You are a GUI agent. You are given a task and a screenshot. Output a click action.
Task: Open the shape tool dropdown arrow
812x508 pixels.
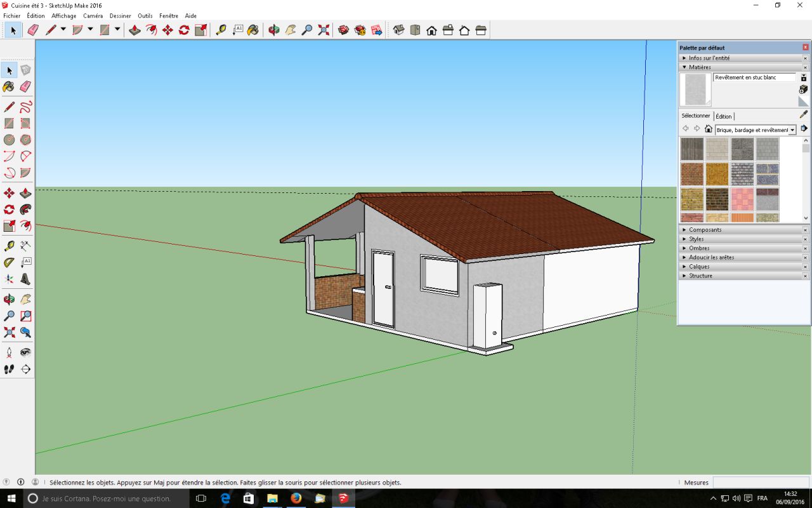pyautogui.click(x=117, y=30)
